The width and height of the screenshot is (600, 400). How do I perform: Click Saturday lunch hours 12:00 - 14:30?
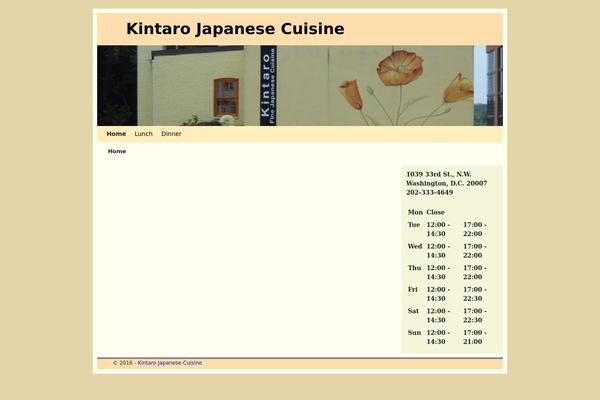438,316
